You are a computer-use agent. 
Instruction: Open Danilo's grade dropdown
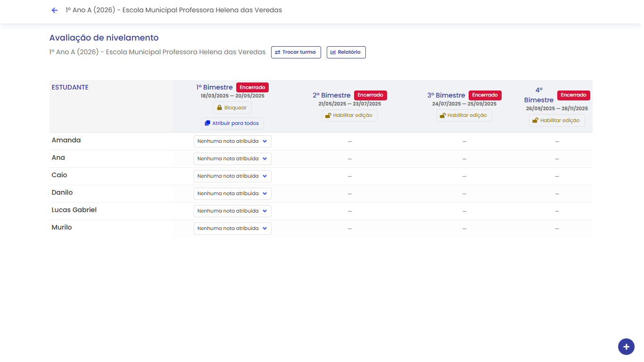(232, 194)
